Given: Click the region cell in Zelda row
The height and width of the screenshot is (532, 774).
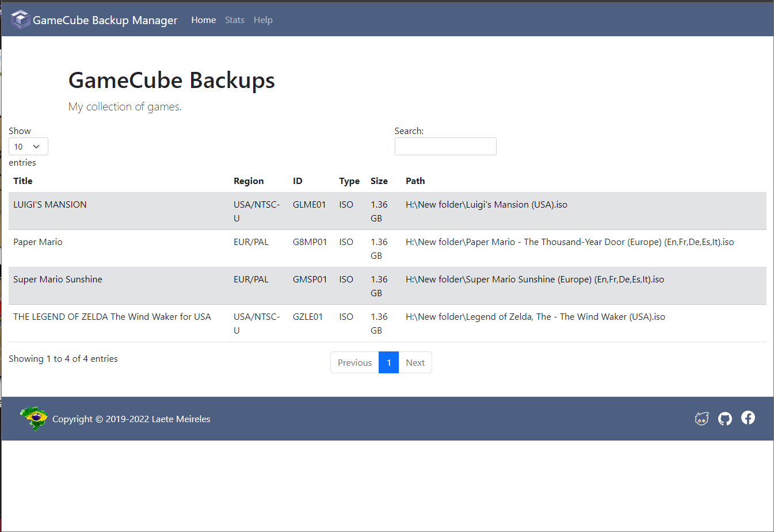Looking at the screenshot, I should tap(257, 323).
